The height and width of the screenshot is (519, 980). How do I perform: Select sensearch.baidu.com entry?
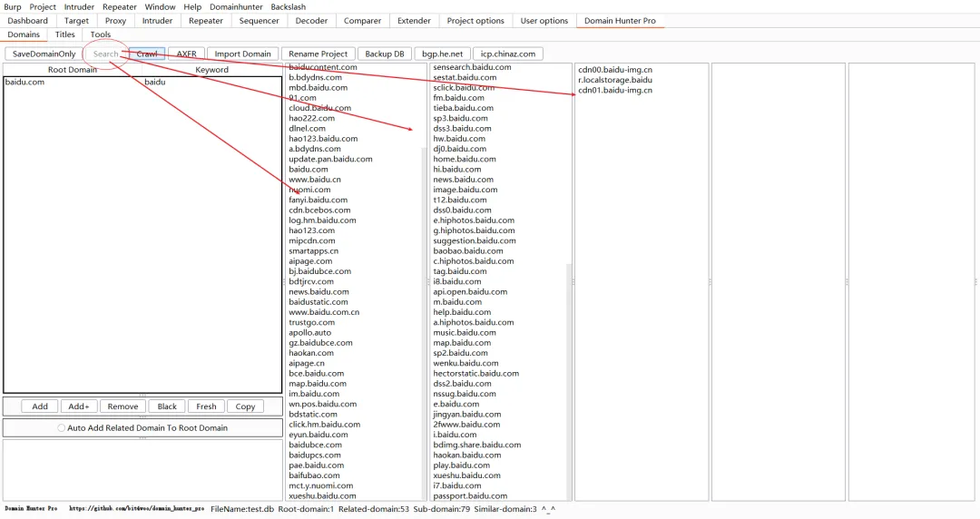click(472, 67)
